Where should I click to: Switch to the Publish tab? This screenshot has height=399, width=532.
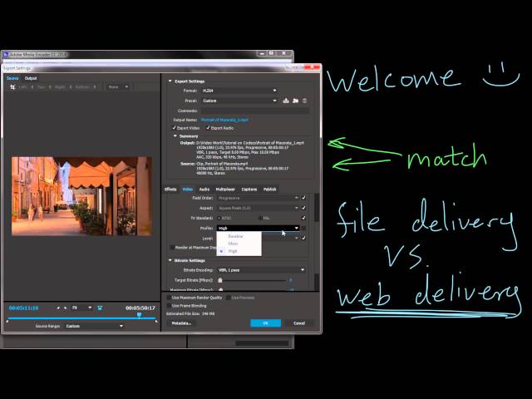coord(270,190)
